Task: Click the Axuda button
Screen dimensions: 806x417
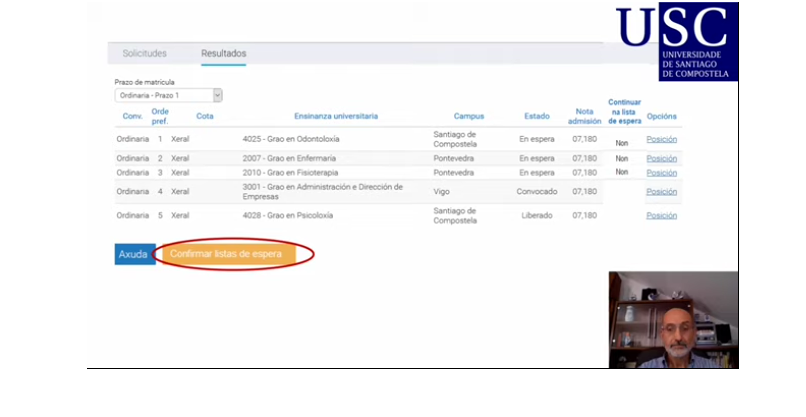Action: tap(133, 254)
